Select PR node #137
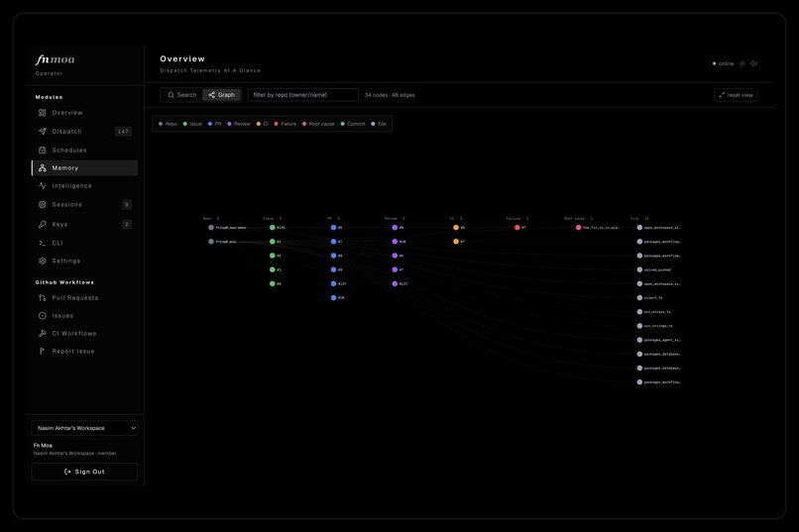This screenshot has width=799, height=532. pyautogui.click(x=333, y=284)
